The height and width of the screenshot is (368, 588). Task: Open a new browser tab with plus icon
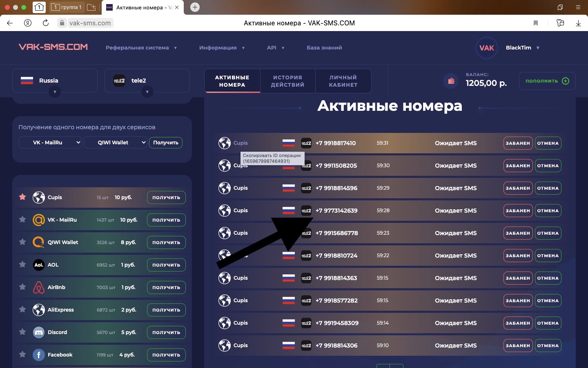[x=195, y=7]
